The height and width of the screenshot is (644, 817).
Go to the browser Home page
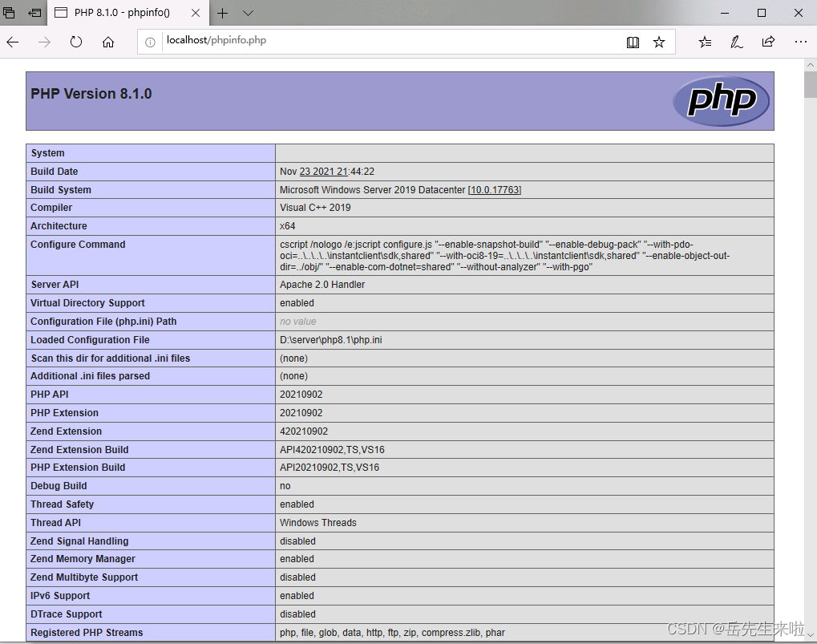point(108,43)
